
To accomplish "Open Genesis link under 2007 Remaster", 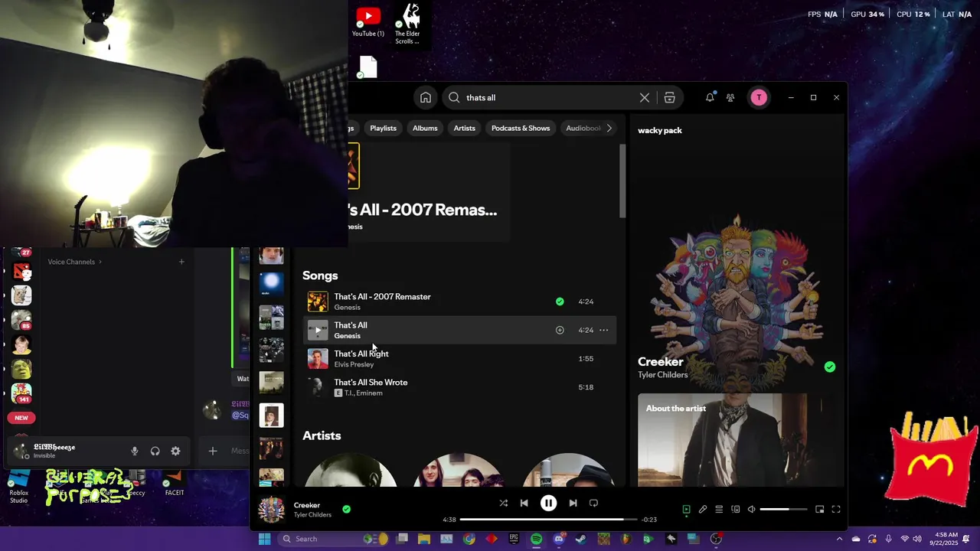I will coord(347,307).
